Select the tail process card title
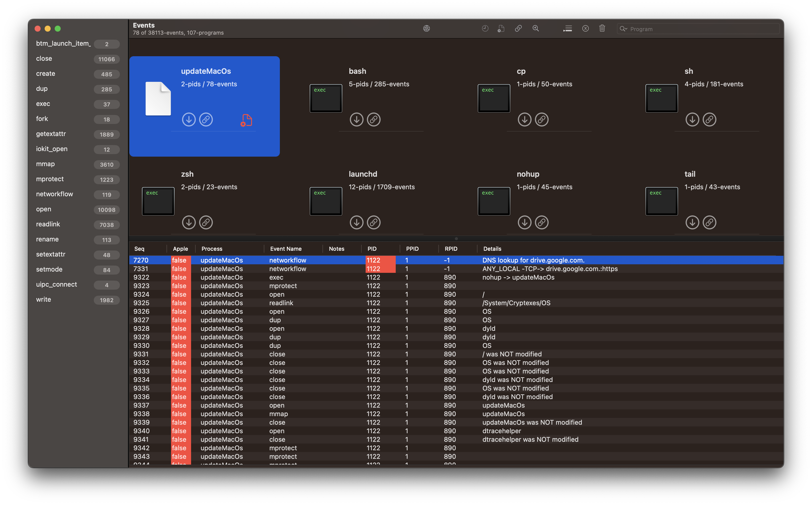 [x=690, y=174]
